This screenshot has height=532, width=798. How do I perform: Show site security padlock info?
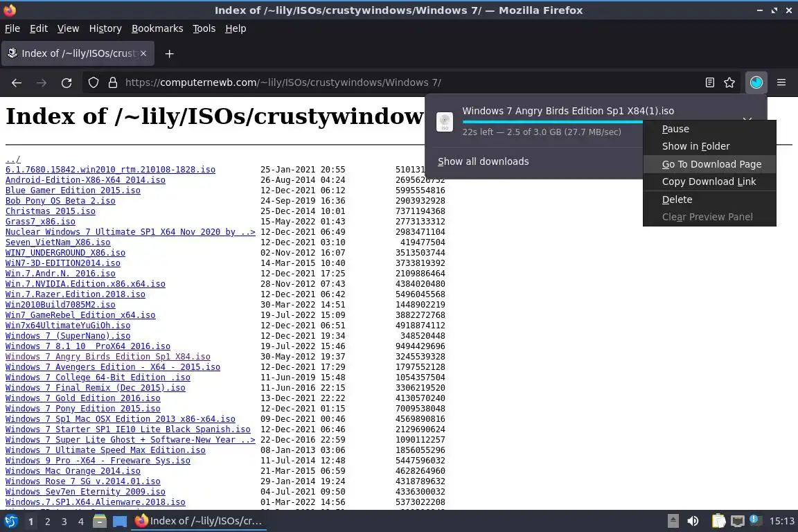[x=113, y=82]
